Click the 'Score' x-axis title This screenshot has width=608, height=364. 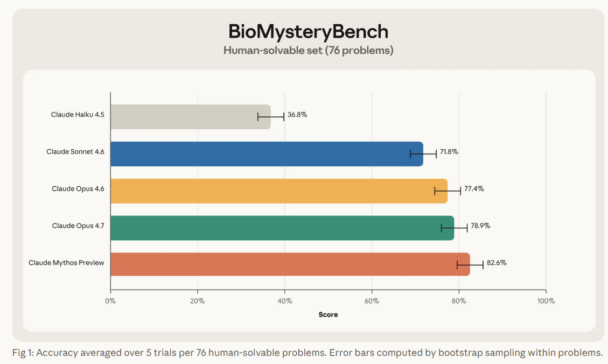click(328, 314)
